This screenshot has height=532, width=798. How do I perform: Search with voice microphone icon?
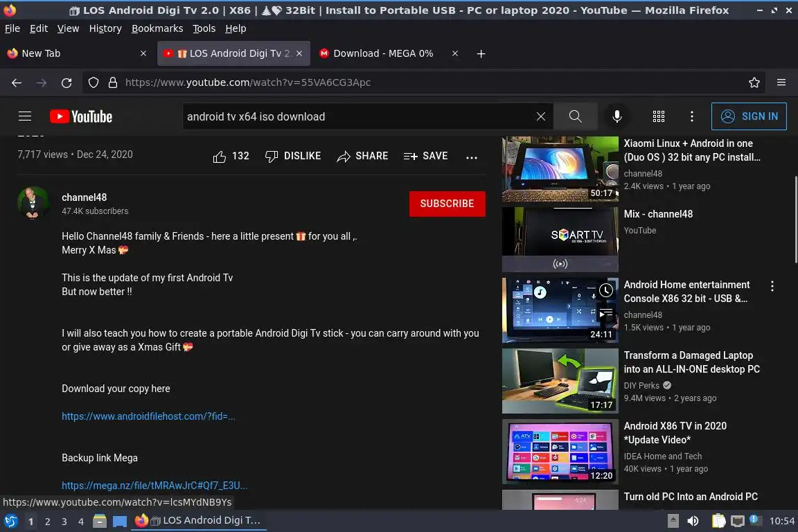pyautogui.click(x=617, y=116)
